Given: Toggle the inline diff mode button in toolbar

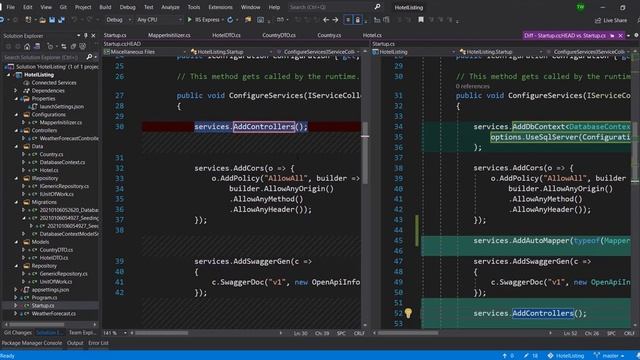Looking at the screenshot, I should [x=348, y=20].
